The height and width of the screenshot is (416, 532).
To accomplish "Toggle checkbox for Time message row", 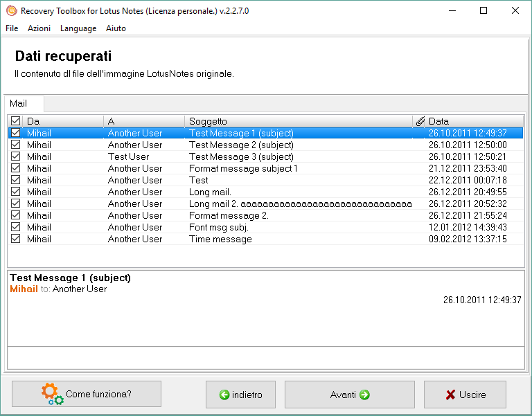I will [16, 239].
